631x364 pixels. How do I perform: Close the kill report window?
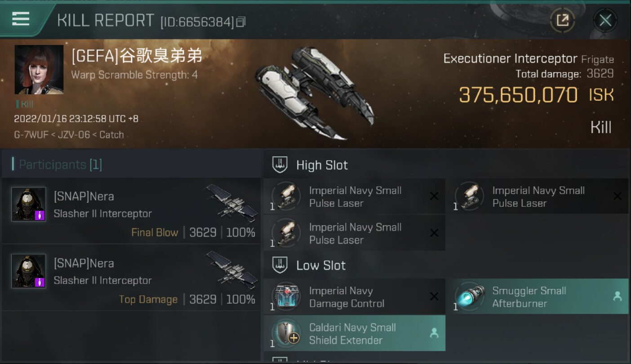(x=605, y=20)
